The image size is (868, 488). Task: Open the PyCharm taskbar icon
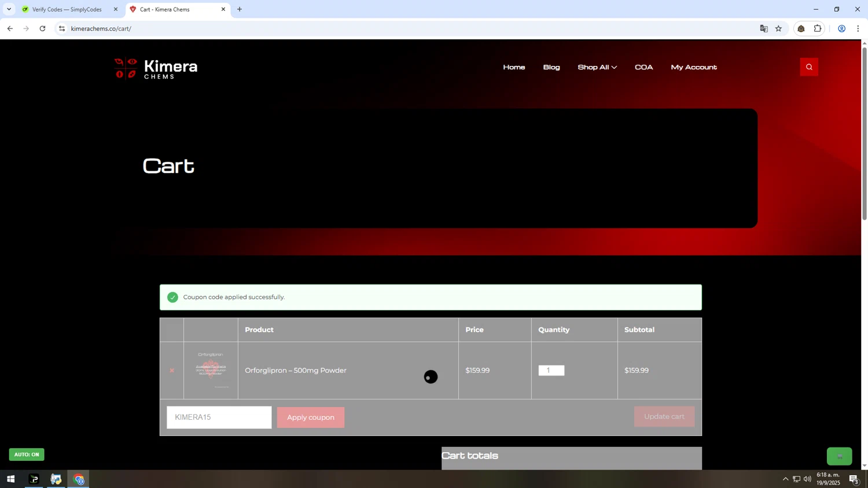coord(34,479)
